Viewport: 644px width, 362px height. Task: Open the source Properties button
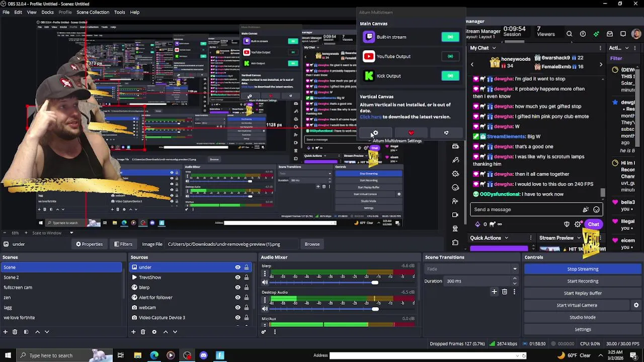tap(89, 244)
